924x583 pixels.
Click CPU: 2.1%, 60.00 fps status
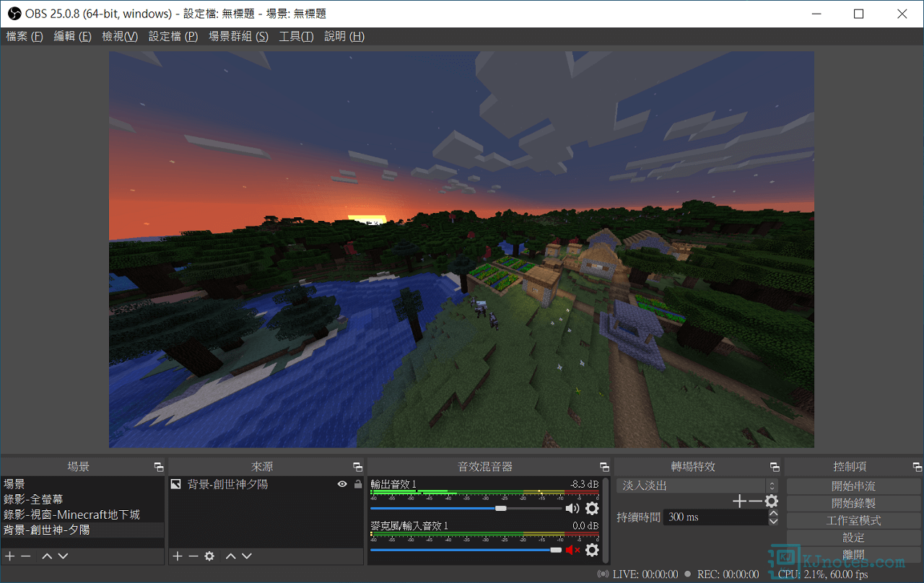pos(823,574)
